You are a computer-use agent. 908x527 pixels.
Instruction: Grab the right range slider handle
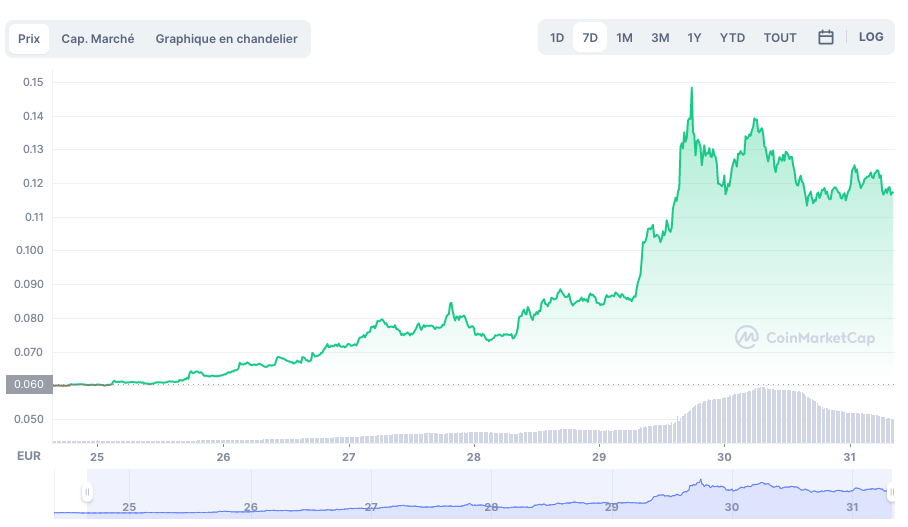click(890, 492)
